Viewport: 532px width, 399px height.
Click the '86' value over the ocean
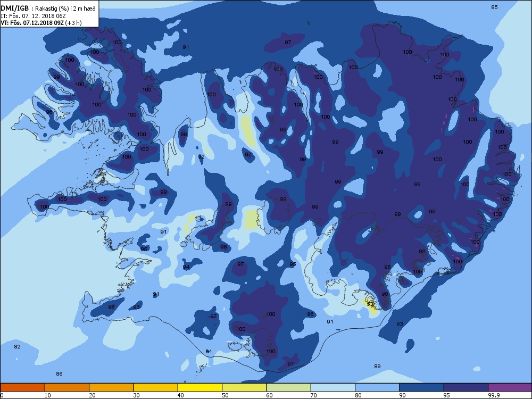pos(60,373)
